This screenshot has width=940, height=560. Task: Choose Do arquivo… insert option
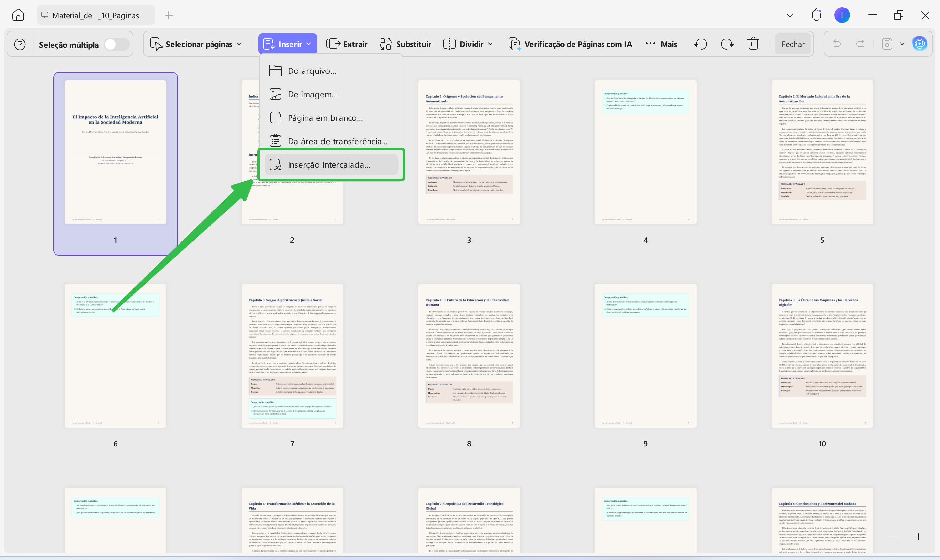[x=331, y=70]
